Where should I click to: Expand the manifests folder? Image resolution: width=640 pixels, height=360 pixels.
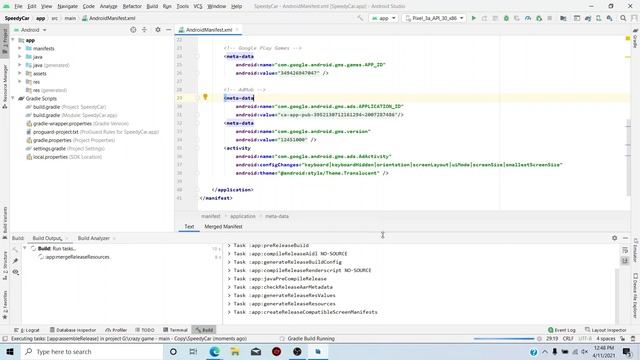pos(20,48)
